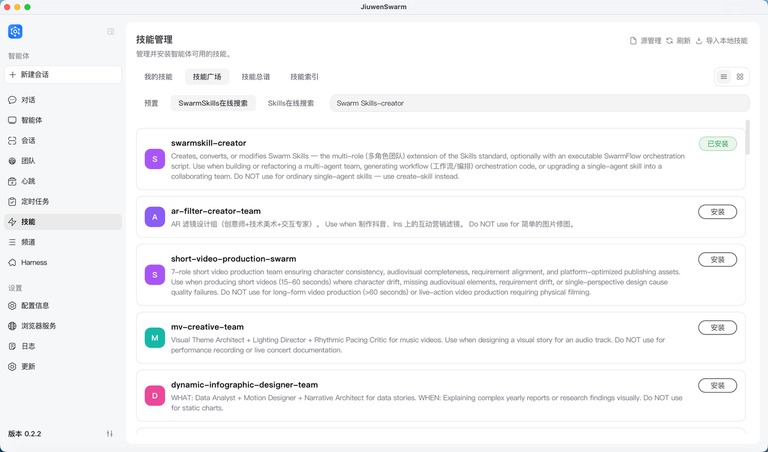
Task: Open 定时任务 scheduled tasks icon
Action: (x=12, y=201)
